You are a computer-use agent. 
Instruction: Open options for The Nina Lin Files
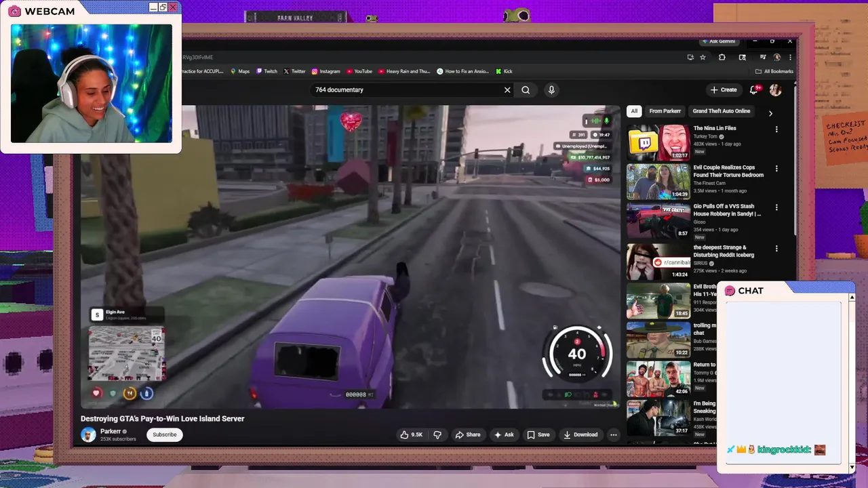(776, 129)
